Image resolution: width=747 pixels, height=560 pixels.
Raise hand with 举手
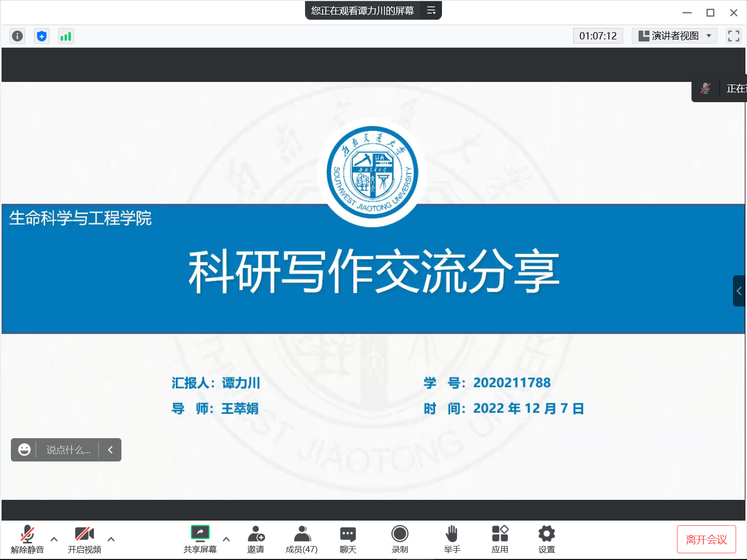click(x=452, y=539)
